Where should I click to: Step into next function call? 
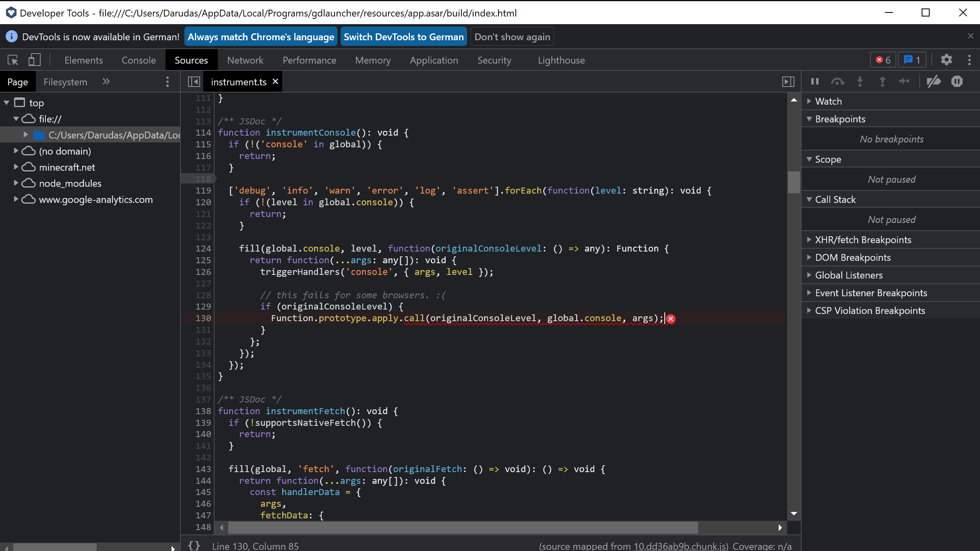pos(860,81)
